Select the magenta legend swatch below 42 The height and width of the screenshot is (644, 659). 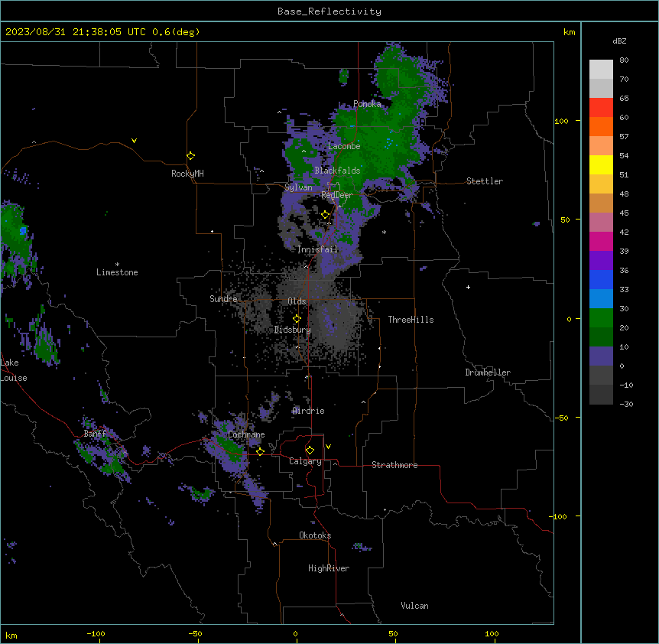click(x=601, y=241)
